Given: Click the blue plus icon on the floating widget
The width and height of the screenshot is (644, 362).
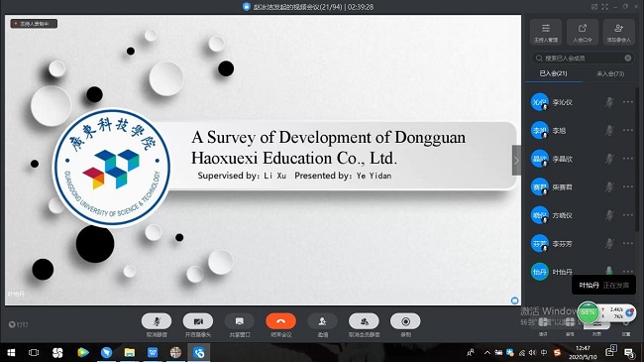Looking at the screenshot, I should point(629,313).
